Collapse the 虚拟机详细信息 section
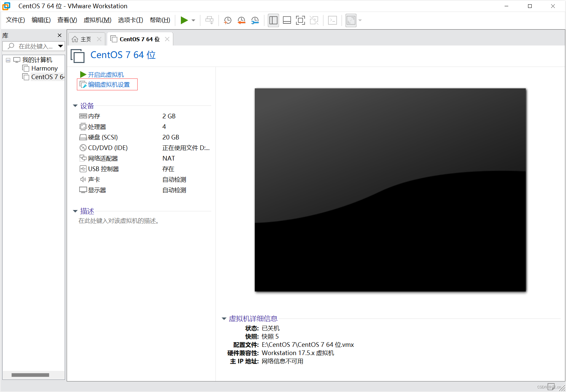566x392 pixels. pos(224,318)
